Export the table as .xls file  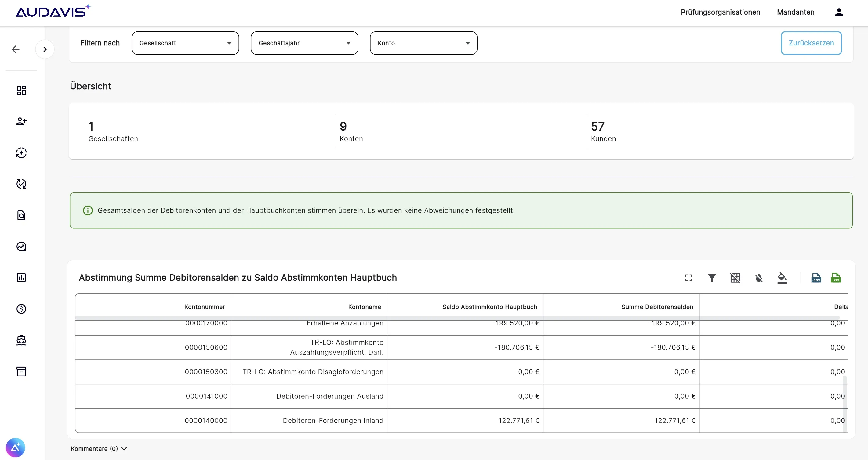[836, 278]
